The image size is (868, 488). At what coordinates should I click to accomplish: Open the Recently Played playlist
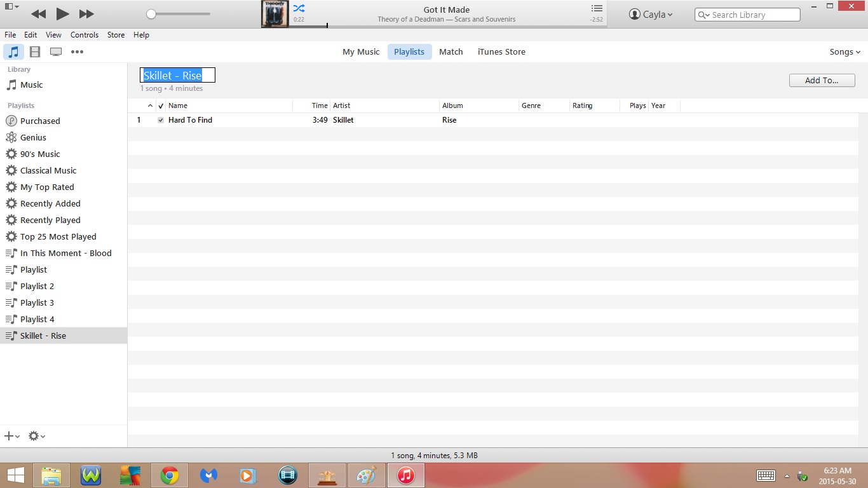[64, 220]
